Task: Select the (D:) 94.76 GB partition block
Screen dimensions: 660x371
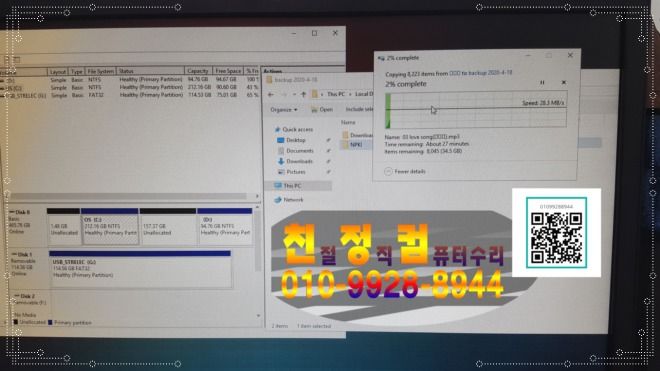Action: pyautogui.click(x=225, y=227)
